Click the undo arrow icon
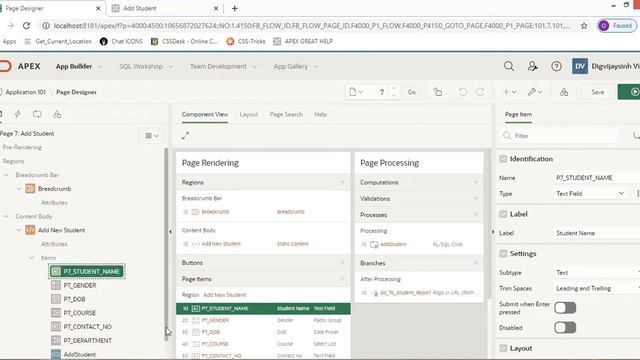This screenshot has width=640, height=360. click(462, 92)
